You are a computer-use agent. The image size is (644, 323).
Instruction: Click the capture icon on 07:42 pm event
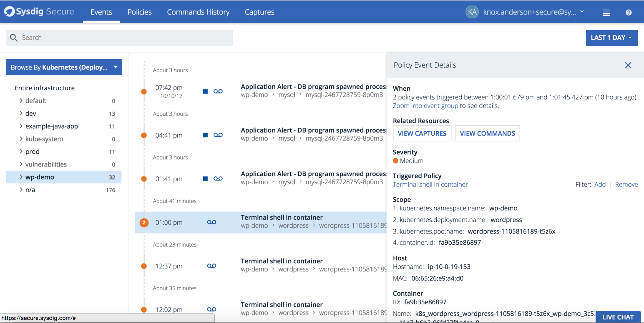click(218, 91)
